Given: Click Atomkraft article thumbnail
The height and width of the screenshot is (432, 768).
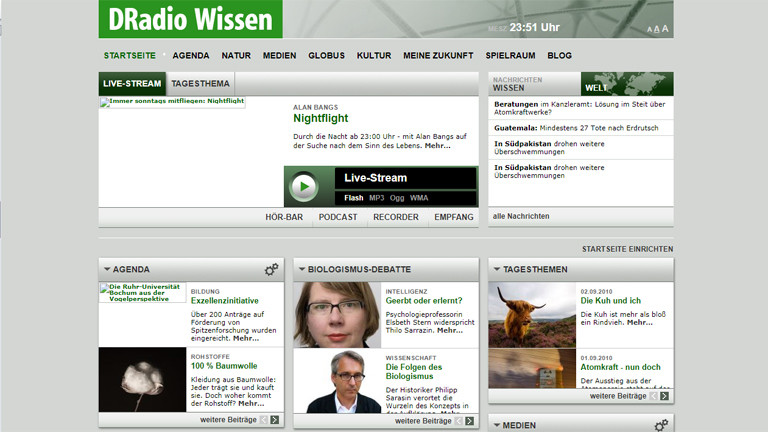Looking at the screenshot, I should coord(532,369).
